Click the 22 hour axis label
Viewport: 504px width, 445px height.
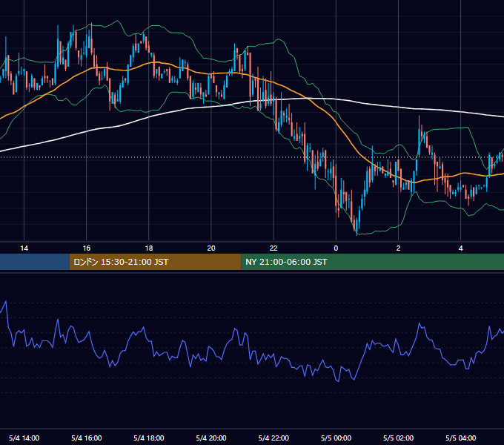(273, 248)
